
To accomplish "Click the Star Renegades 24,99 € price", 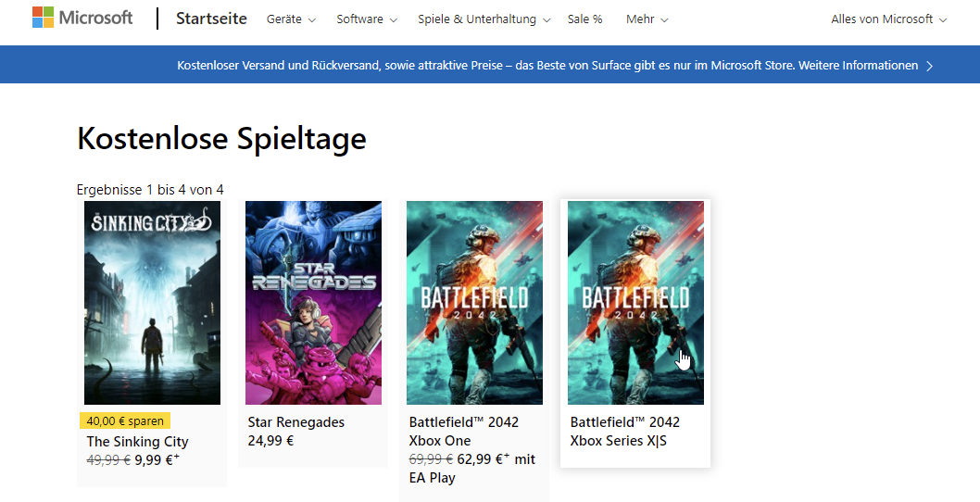I will click(270, 441).
